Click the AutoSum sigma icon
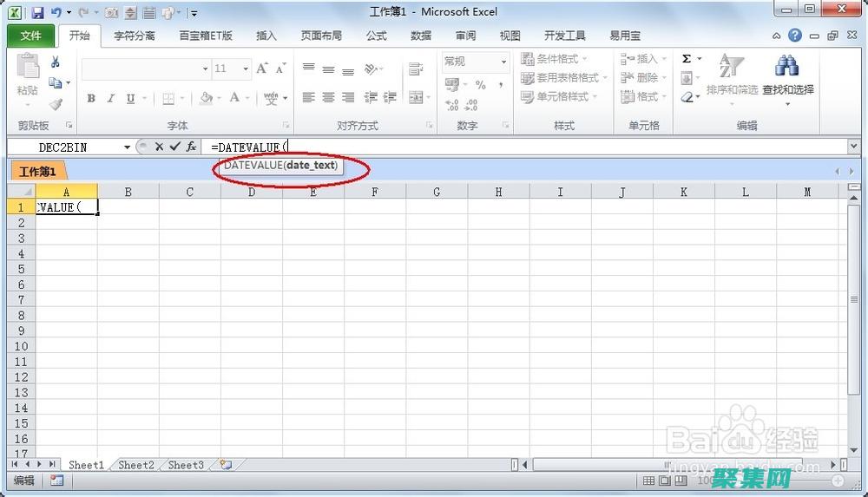This screenshot has height=497, width=868. [687, 59]
